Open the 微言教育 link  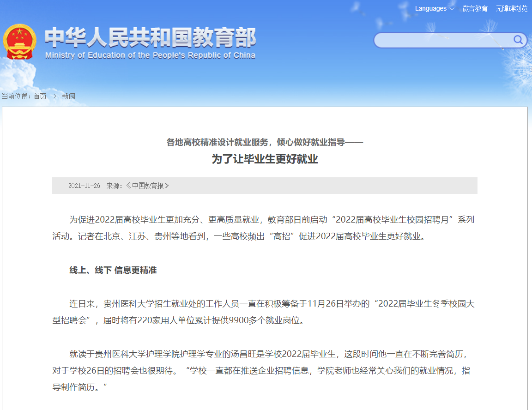tap(475, 8)
